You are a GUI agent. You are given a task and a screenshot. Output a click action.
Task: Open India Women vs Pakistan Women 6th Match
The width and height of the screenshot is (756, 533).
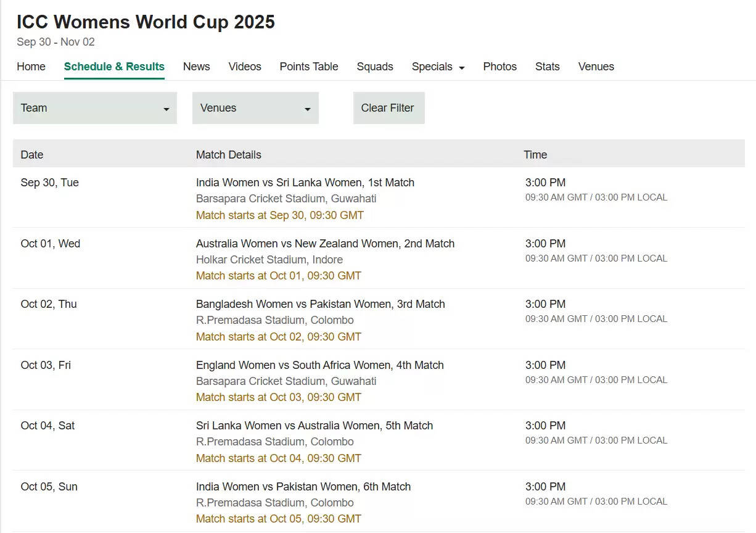[x=303, y=487]
